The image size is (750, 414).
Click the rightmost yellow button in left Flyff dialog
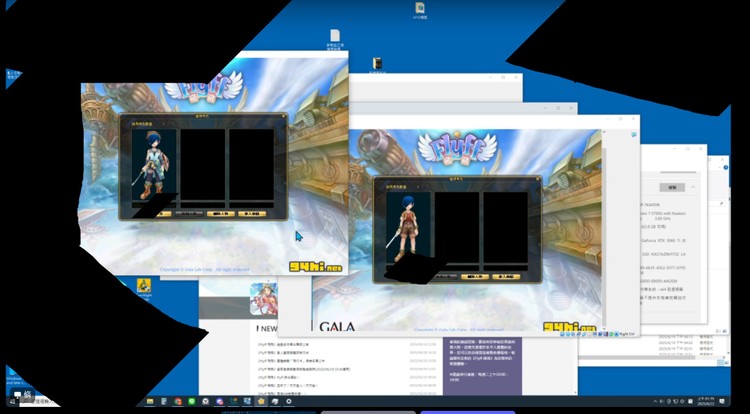252,214
